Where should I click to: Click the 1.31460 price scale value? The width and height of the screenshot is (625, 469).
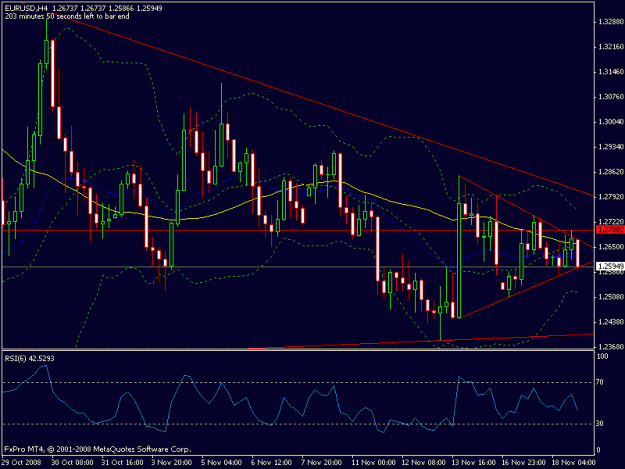click(611, 72)
